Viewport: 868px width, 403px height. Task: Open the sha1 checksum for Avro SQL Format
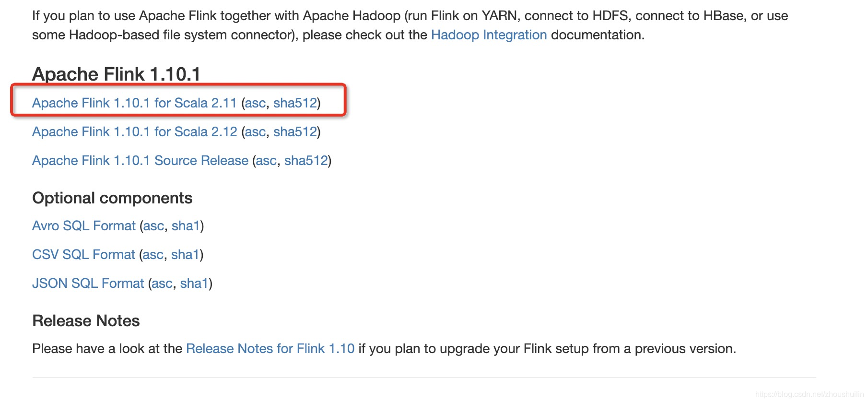coord(186,225)
